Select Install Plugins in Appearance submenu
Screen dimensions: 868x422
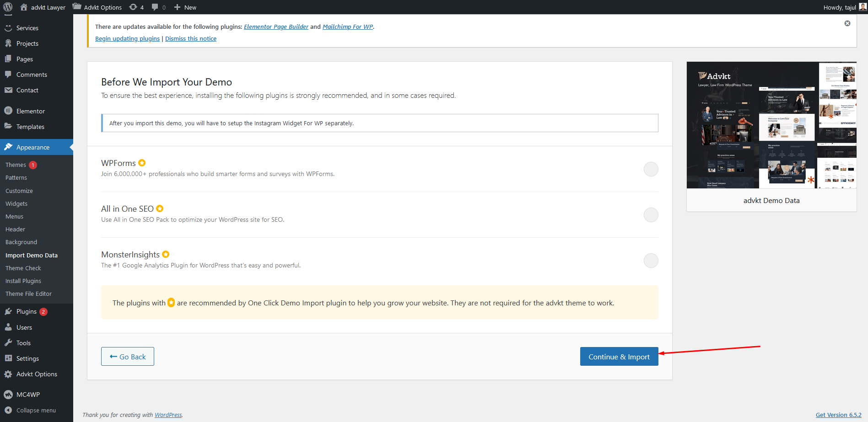tap(23, 281)
